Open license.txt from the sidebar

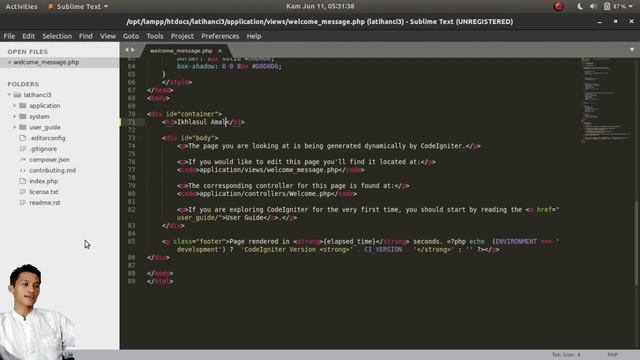pyautogui.click(x=44, y=192)
